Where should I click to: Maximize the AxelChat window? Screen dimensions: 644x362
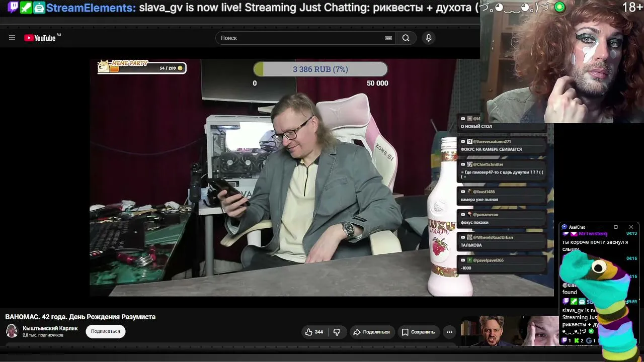(615, 227)
